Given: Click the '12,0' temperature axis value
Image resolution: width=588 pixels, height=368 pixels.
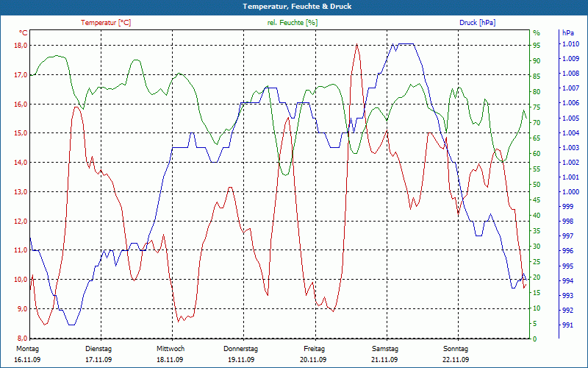Looking at the screenshot, I should click(21, 222).
